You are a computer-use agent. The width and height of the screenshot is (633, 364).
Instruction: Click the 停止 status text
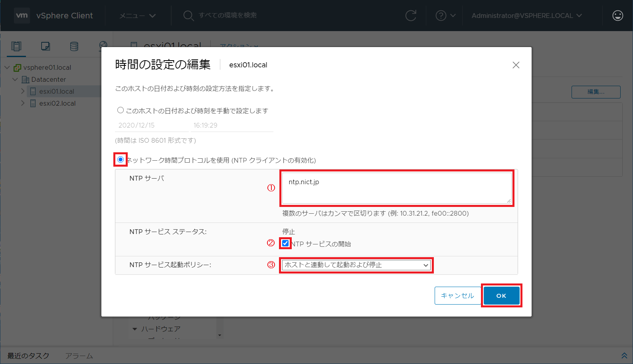click(x=289, y=232)
